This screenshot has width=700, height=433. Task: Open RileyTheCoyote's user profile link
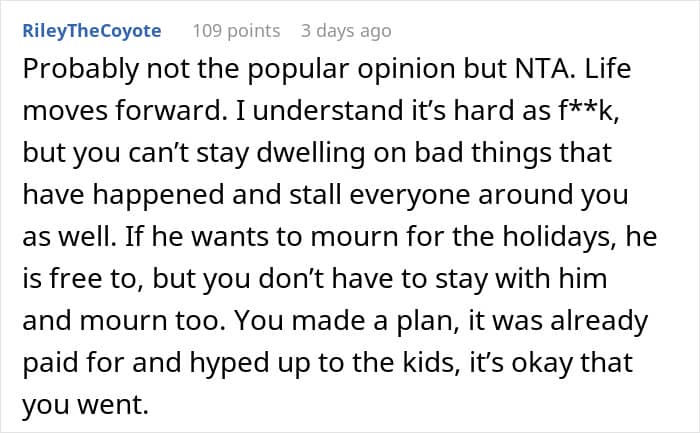pos(91,31)
